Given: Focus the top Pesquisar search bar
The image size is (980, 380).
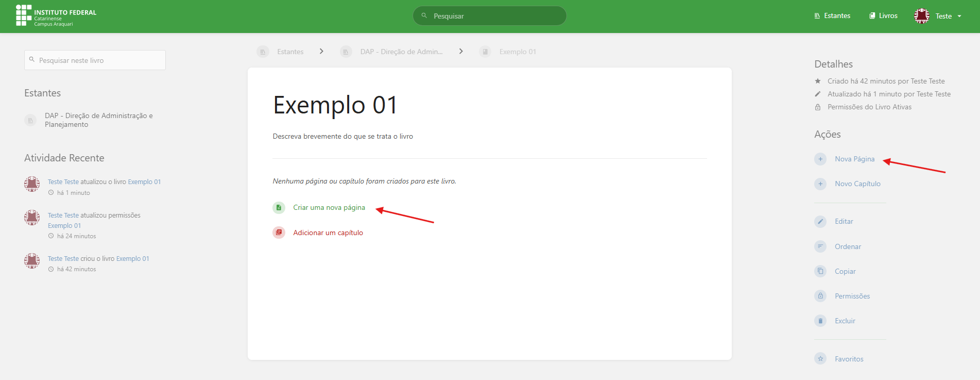Looking at the screenshot, I should (489, 16).
